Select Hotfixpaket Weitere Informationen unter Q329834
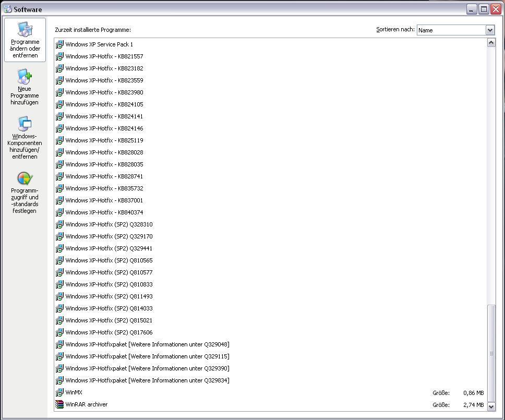 coord(148,380)
